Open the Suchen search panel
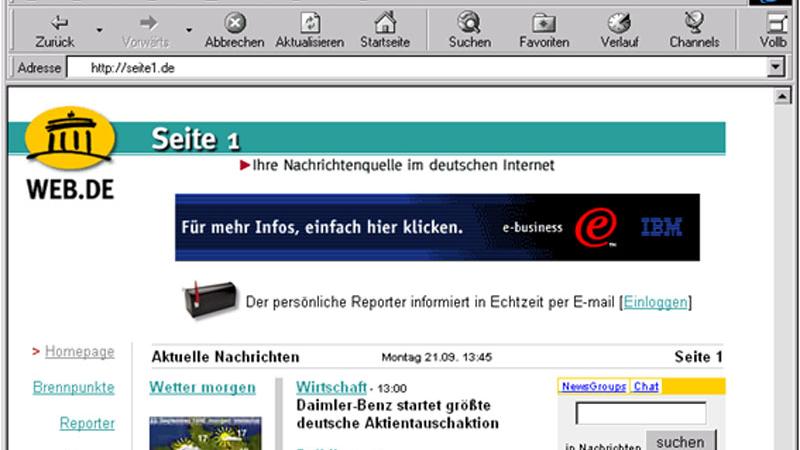Screen dimensions: 800x450 [x=469, y=31]
